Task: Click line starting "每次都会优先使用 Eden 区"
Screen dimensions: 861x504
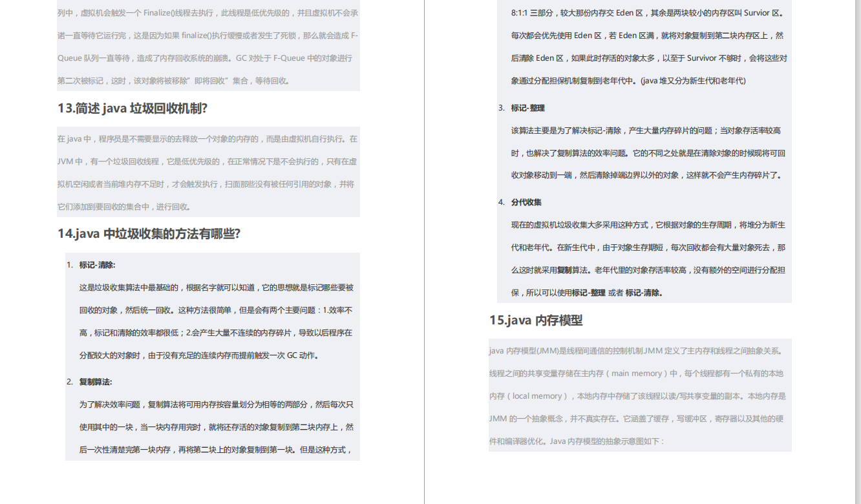Action: [648, 36]
